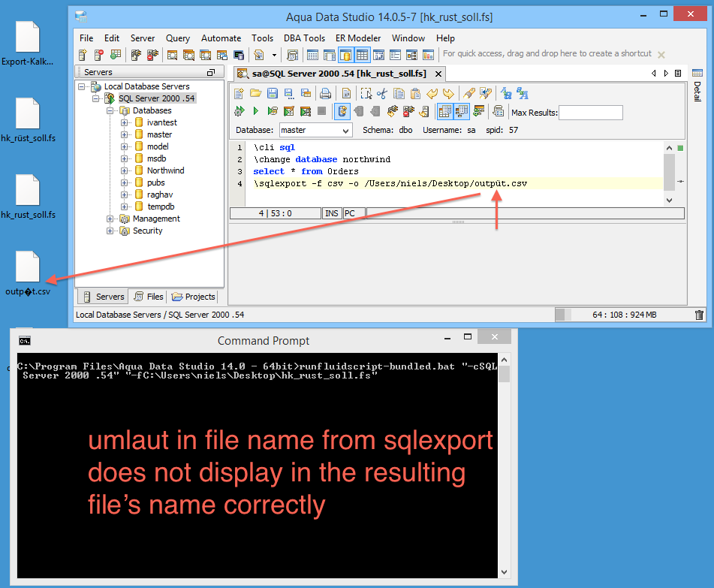Toggle the Auto Commit database icon
This screenshot has width=714, height=588.
pyautogui.click(x=342, y=111)
